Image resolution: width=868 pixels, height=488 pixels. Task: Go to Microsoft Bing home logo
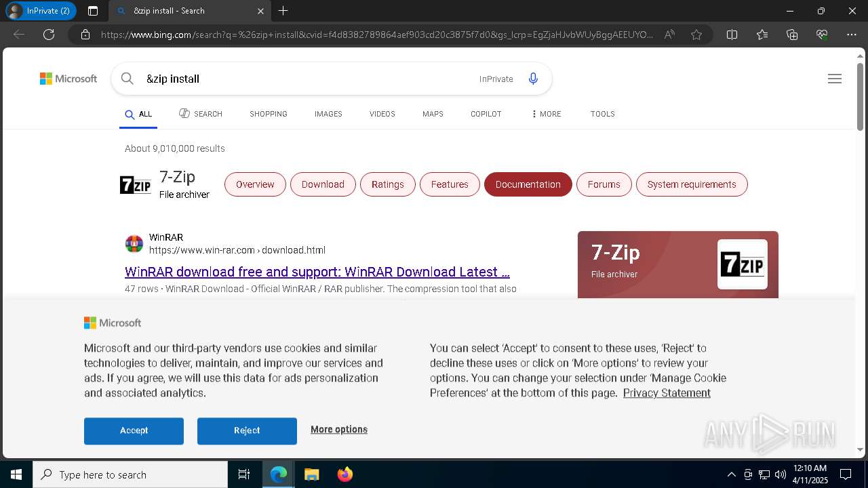(x=68, y=79)
